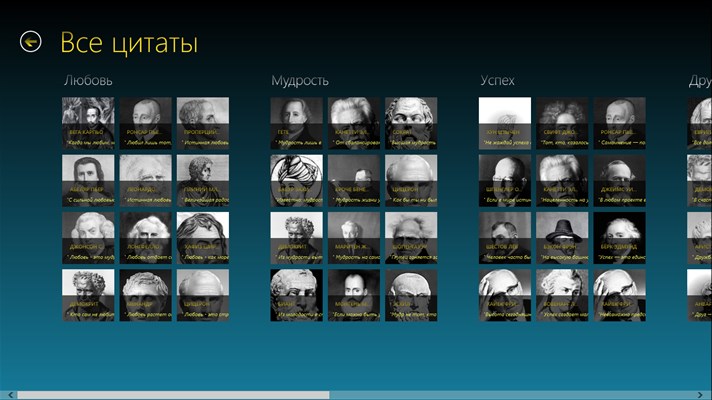Open the tile quoted "Если можно быть"
Image resolution: width=712 pixels, height=400 pixels.
[354, 295]
